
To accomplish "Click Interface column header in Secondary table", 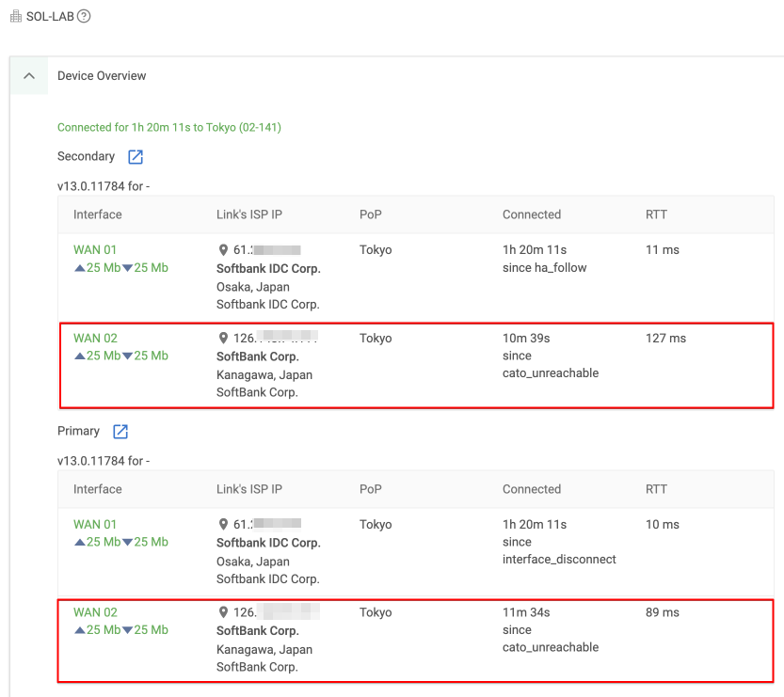I will tap(98, 214).
